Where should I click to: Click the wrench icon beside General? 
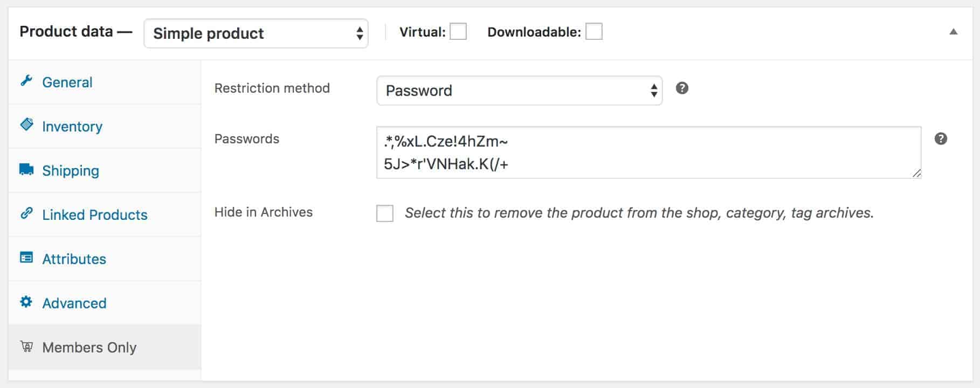click(x=26, y=81)
